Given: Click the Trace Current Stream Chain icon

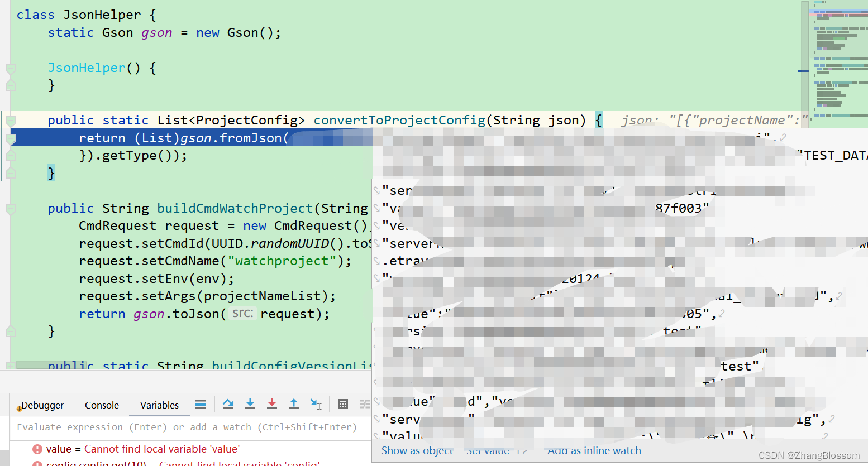Looking at the screenshot, I should coord(365,404).
